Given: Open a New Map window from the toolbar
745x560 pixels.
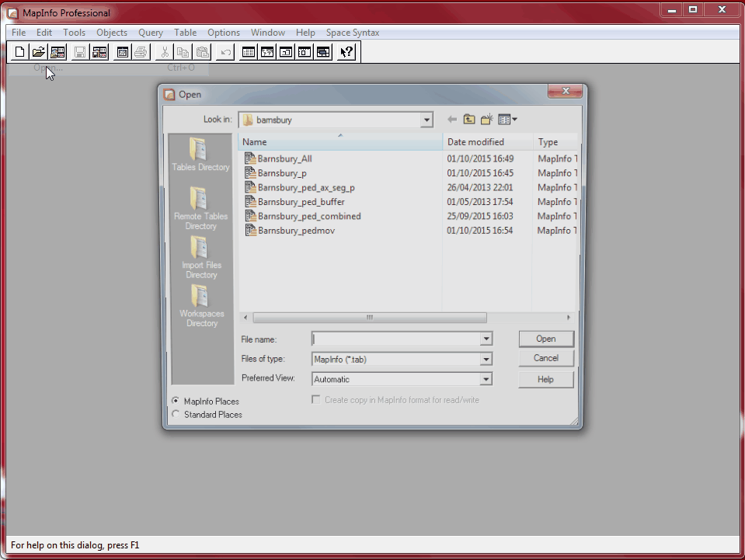Looking at the screenshot, I should (x=267, y=52).
